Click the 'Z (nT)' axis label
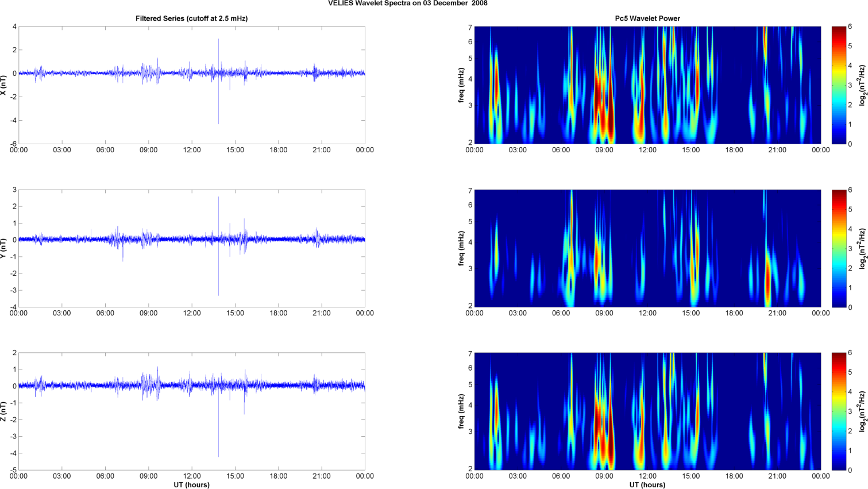 pos(4,411)
